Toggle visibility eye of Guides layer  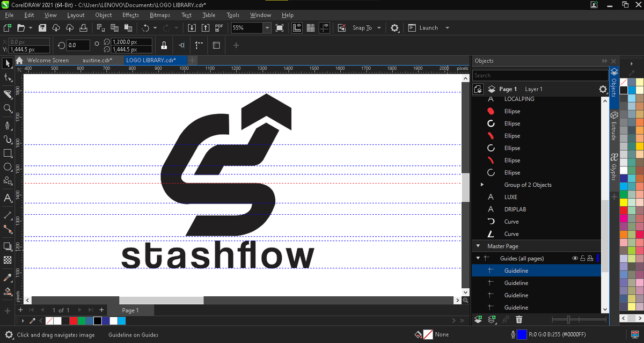point(575,258)
